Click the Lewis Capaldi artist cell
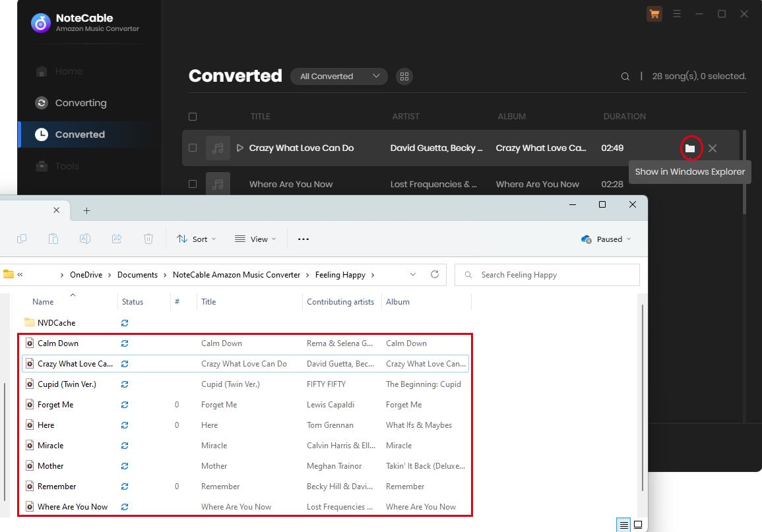This screenshot has height=532, width=762. point(331,404)
